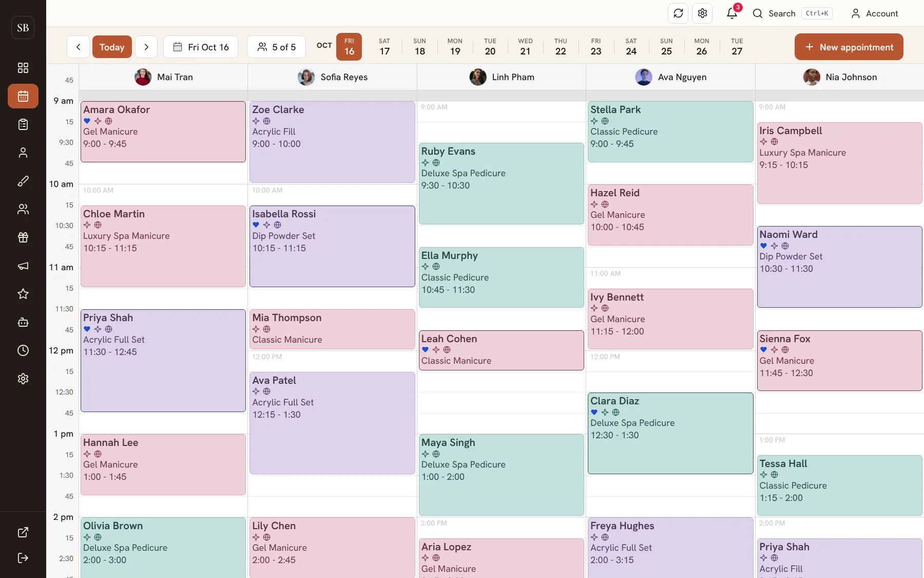
Task: Open Ruby Evans Deluxe Spa Pedicure appointment
Action: (502, 183)
